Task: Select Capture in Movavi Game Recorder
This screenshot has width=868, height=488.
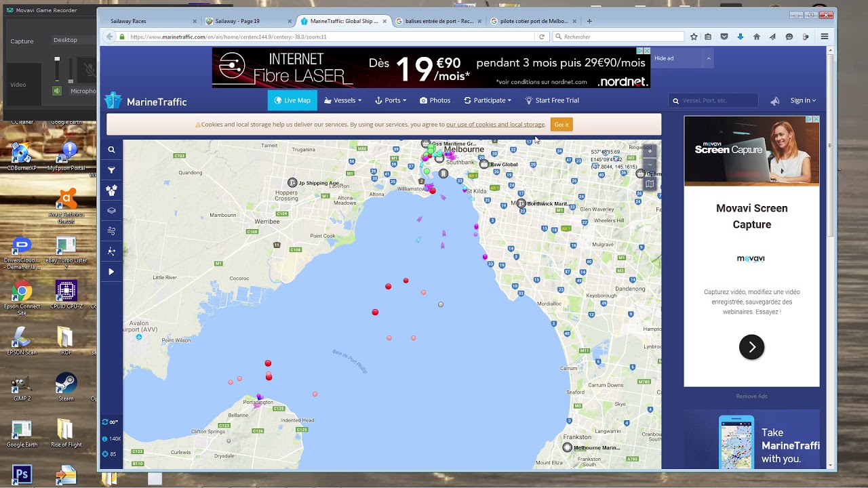Action: [x=22, y=41]
